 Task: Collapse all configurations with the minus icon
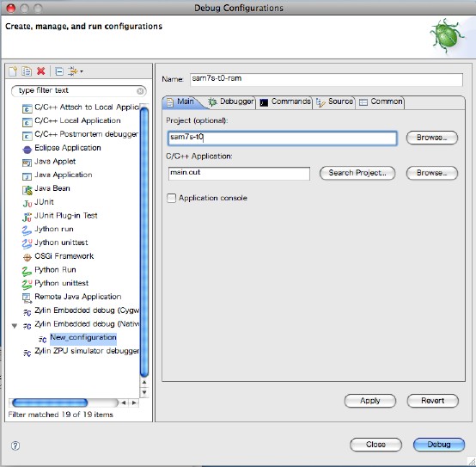(59, 71)
